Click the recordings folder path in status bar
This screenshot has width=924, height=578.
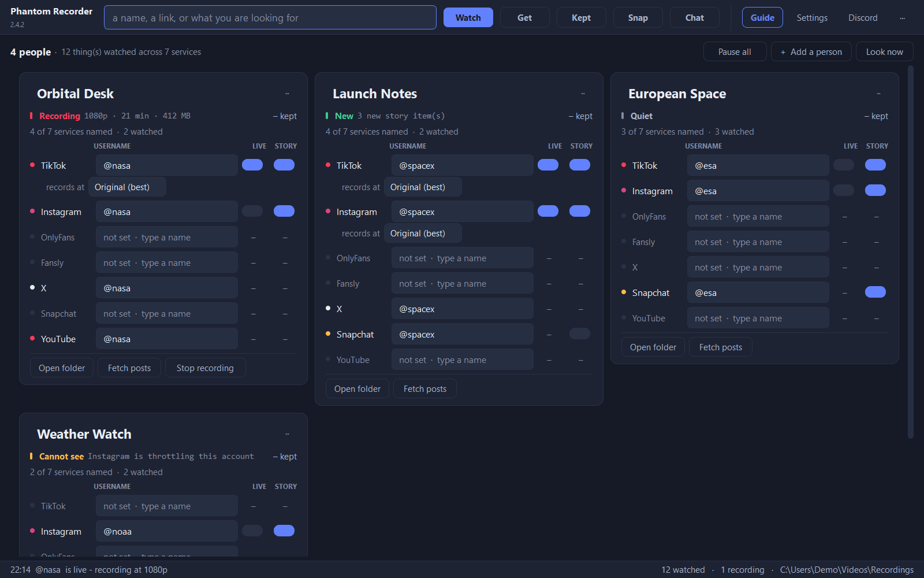847,570
